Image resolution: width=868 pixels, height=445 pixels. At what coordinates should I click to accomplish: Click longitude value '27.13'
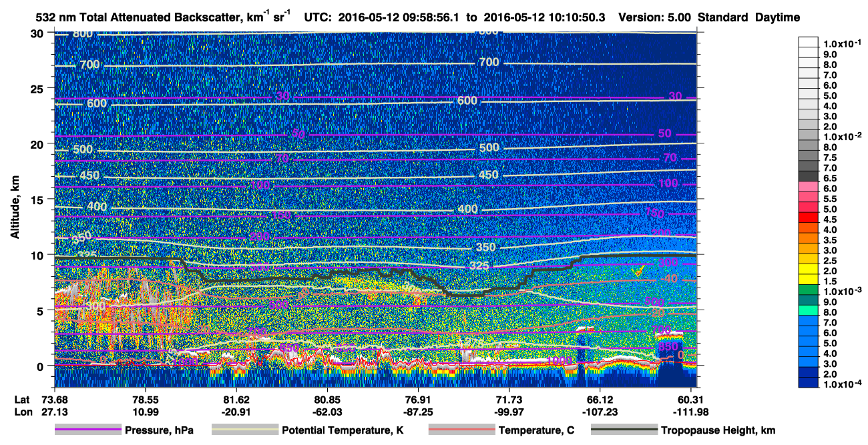point(54,411)
